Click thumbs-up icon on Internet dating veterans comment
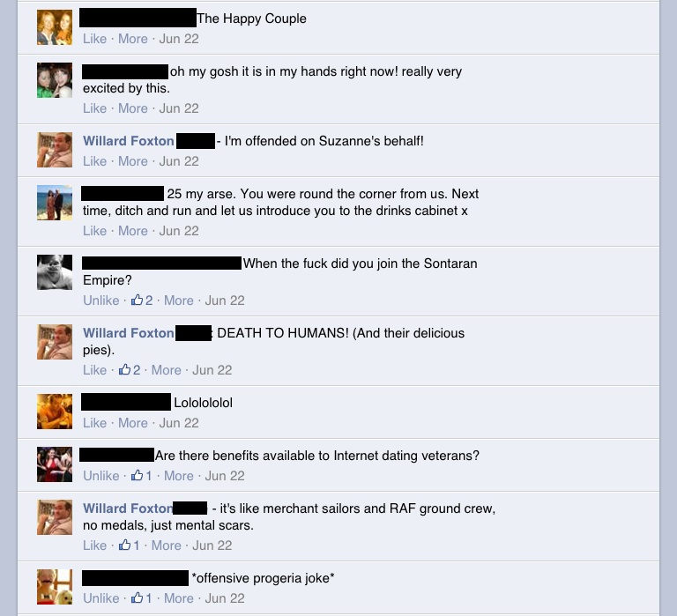Image resolution: width=677 pixels, height=616 pixels. pos(137,475)
